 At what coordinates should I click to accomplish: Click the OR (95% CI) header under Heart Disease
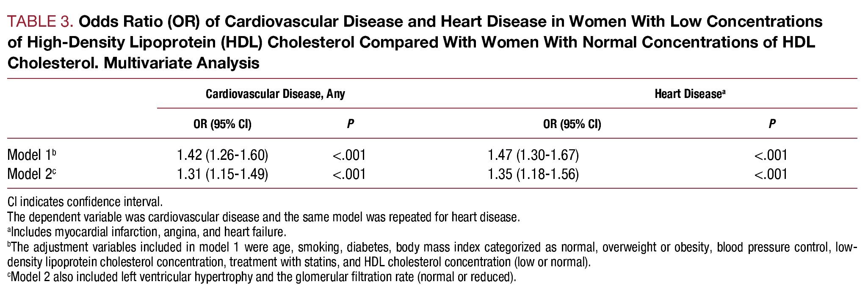click(x=572, y=124)
